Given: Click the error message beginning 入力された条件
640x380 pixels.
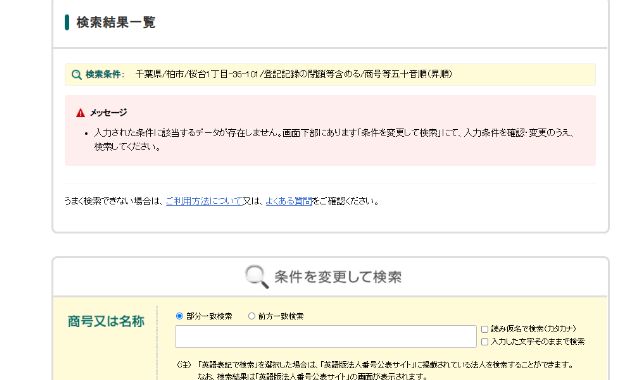Looking at the screenshot, I should 334,140.
